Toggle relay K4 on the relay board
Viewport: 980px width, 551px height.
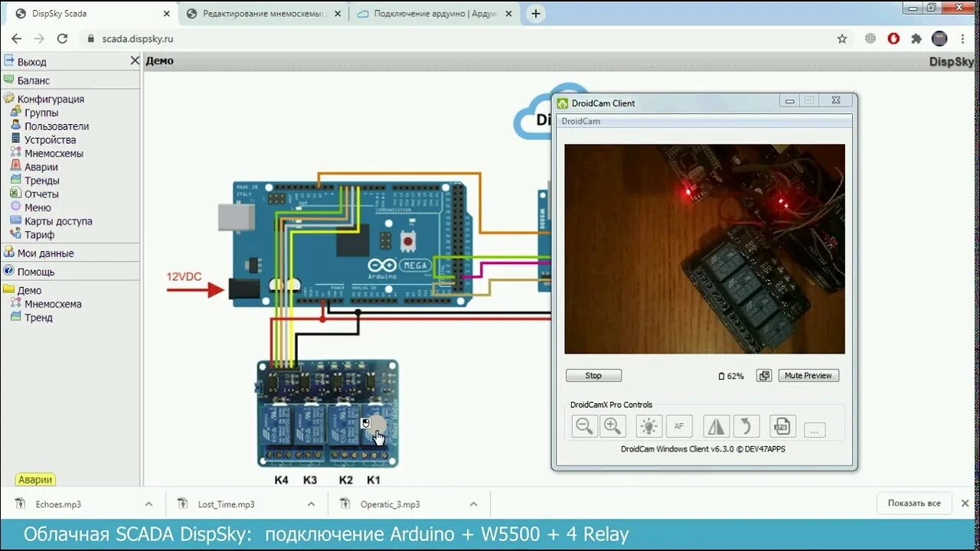pyautogui.click(x=277, y=426)
